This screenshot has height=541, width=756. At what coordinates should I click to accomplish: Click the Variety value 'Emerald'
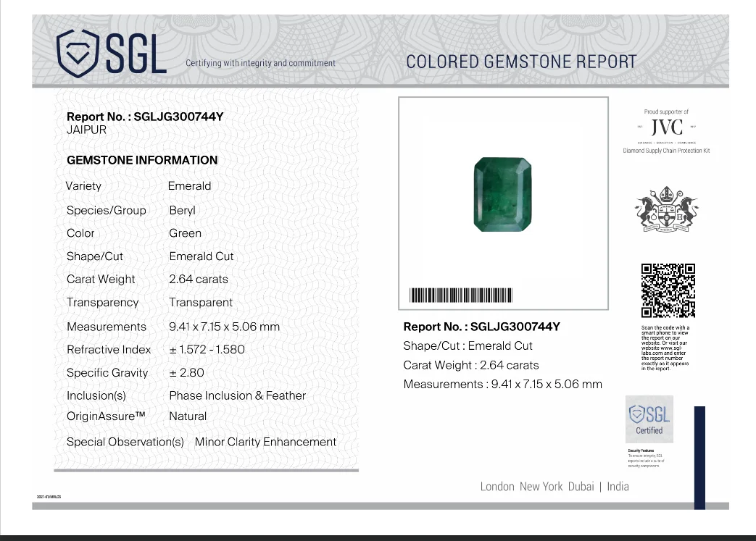tap(189, 186)
